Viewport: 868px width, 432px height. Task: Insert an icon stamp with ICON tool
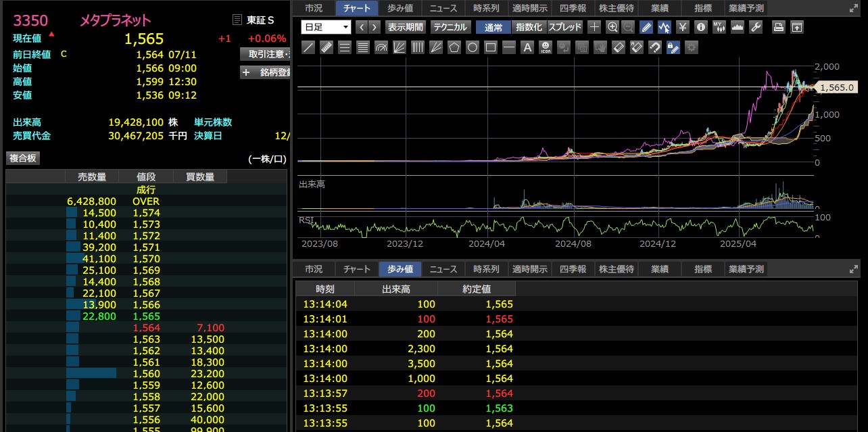pos(546,47)
